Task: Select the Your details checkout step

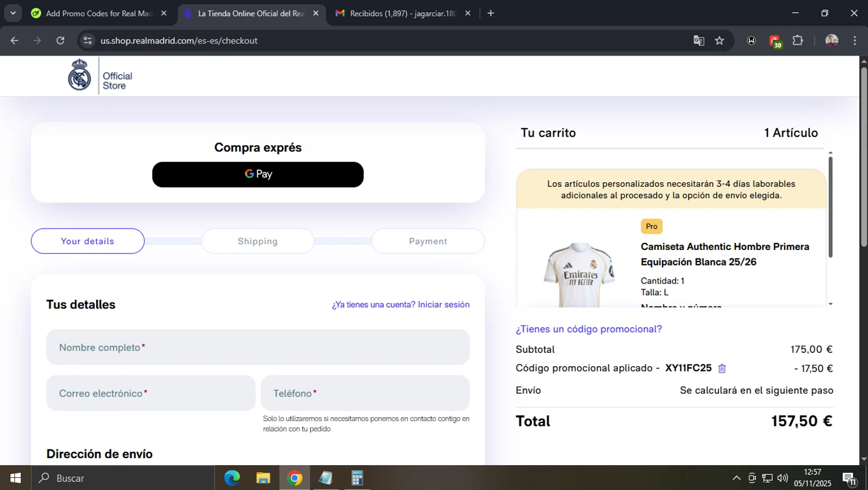Action: (87, 241)
